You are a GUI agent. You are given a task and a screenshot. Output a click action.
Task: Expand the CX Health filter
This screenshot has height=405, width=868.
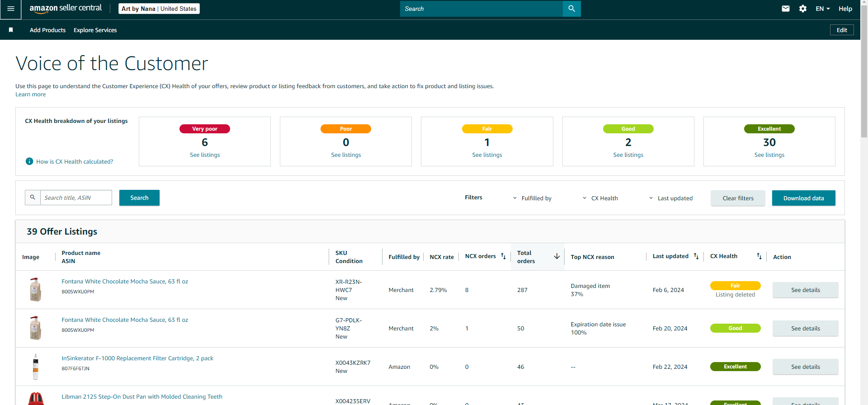click(600, 198)
